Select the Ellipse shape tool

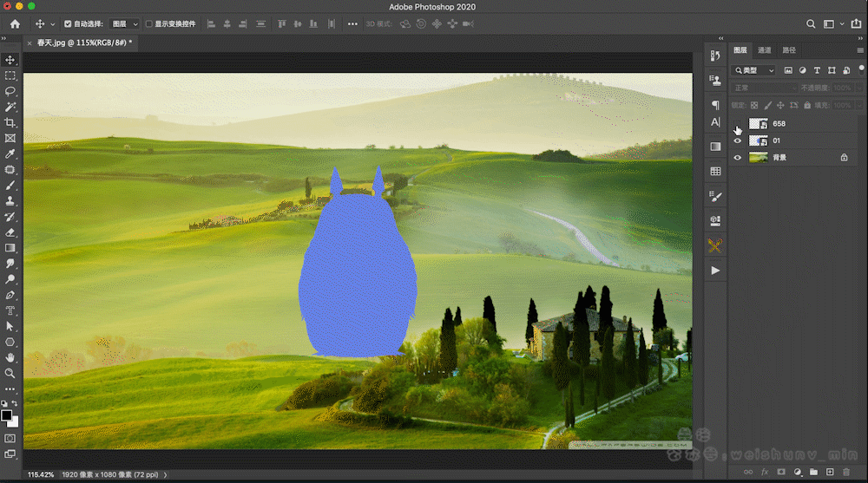10,342
